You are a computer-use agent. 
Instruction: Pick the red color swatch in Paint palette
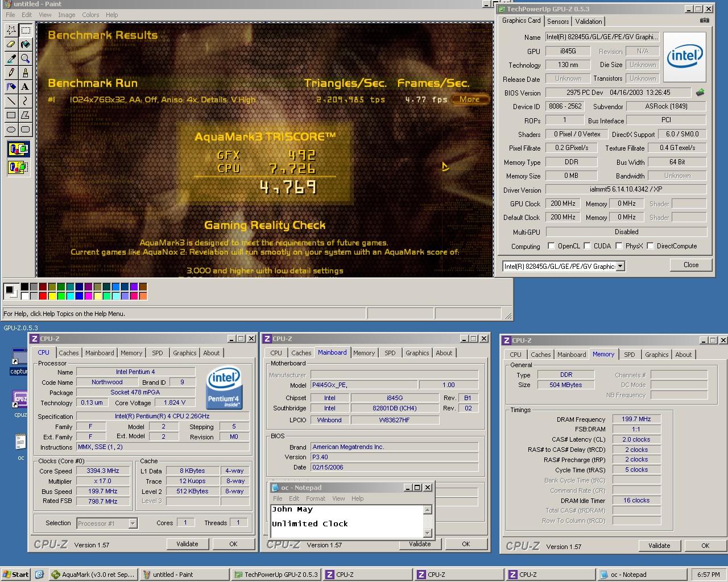pos(43,296)
